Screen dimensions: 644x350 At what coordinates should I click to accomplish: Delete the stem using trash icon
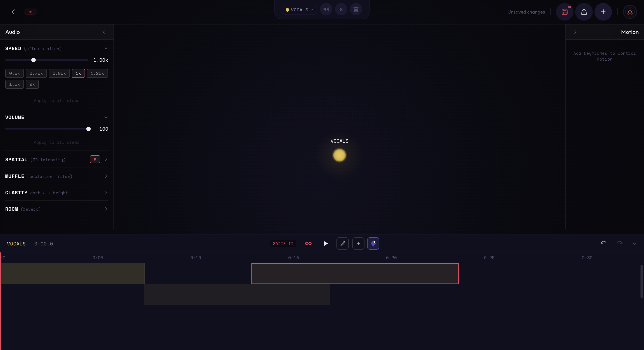click(x=356, y=9)
